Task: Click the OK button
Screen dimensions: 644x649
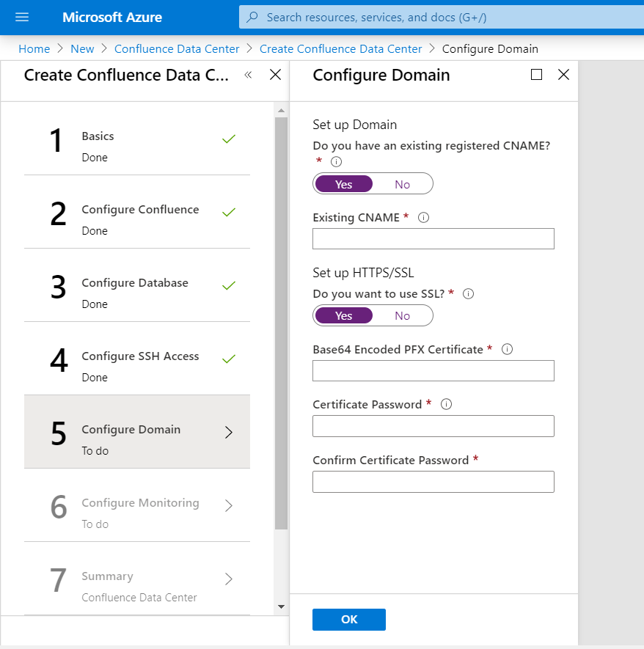Action: coord(349,619)
